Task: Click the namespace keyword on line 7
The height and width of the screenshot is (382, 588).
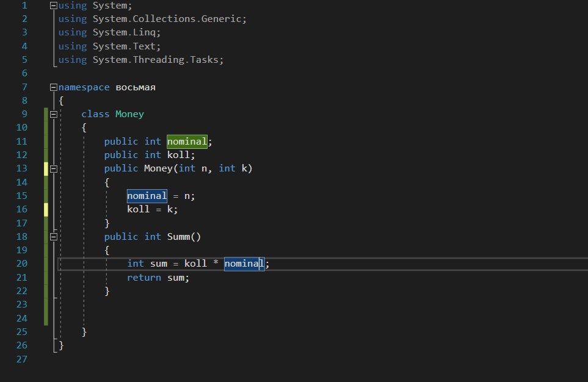Action: coord(84,87)
